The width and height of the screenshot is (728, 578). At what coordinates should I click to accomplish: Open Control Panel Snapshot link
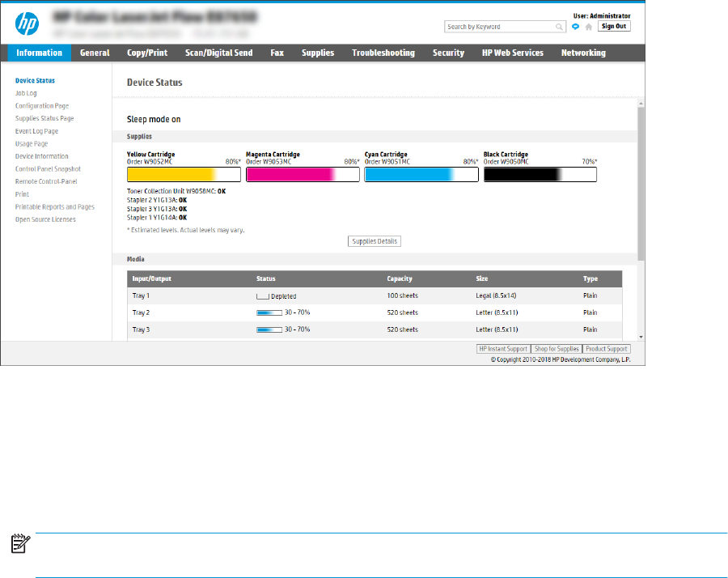[x=48, y=169]
